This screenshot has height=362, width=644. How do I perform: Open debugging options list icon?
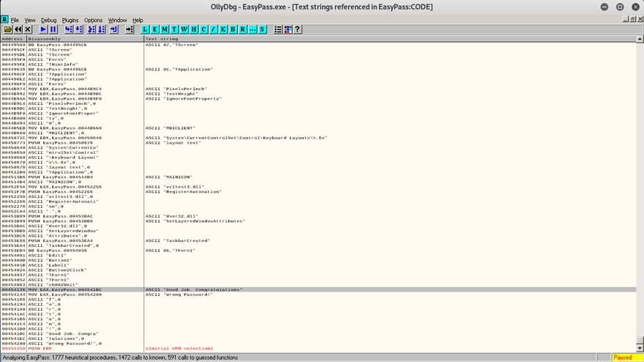coord(278,29)
